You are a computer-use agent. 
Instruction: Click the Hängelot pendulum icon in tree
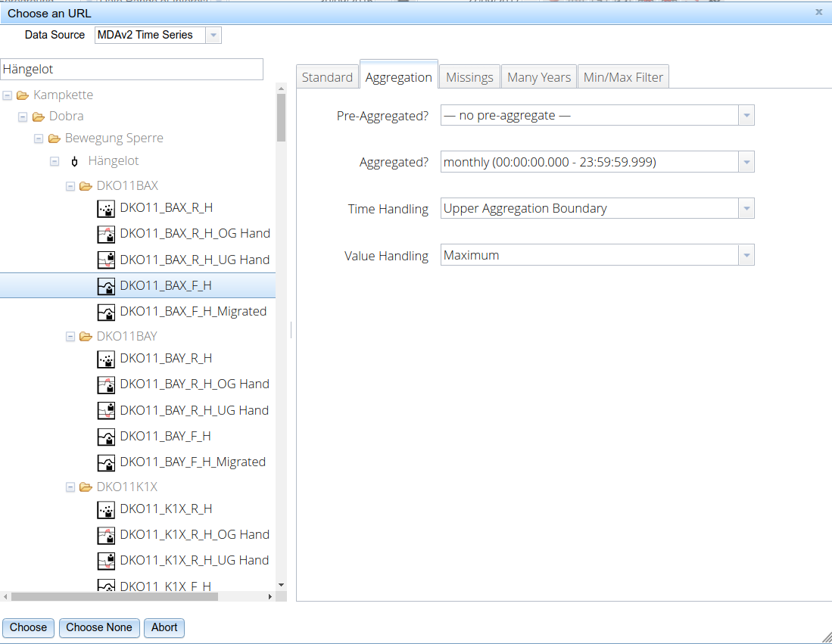click(x=74, y=162)
